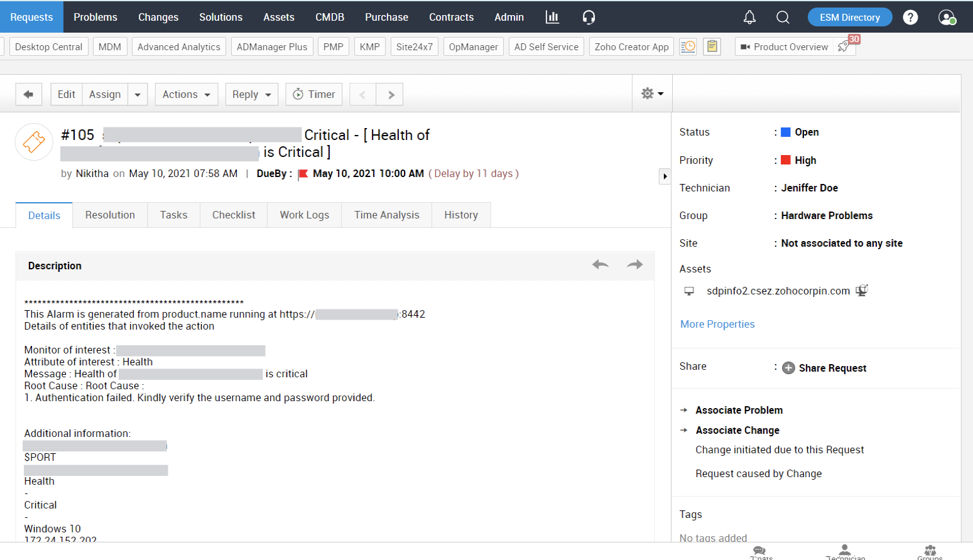
Task: Open the help question mark
Action: (x=910, y=17)
